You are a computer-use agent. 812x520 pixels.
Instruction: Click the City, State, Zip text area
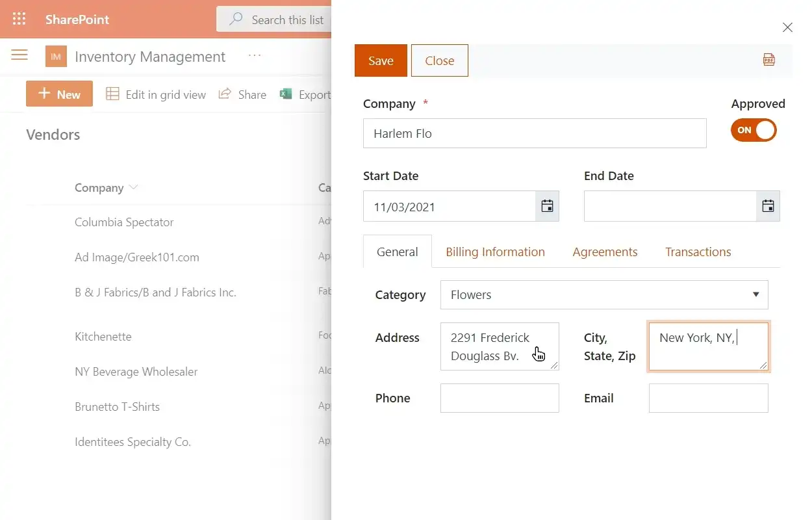(708, 346)
